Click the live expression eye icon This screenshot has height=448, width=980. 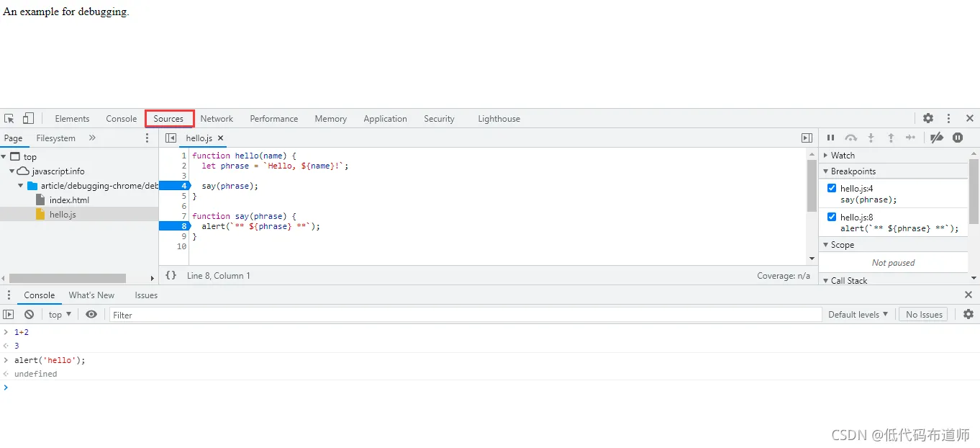pyautogui.click(x=91, y=314)
